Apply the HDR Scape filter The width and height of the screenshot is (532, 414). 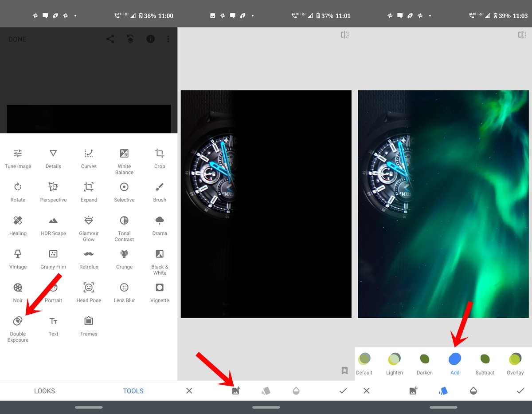(53, 226)
